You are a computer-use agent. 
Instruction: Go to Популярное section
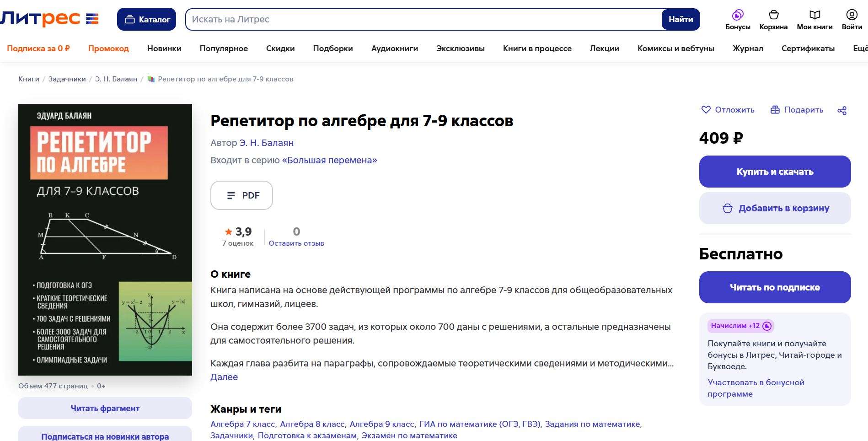point(224,48)
